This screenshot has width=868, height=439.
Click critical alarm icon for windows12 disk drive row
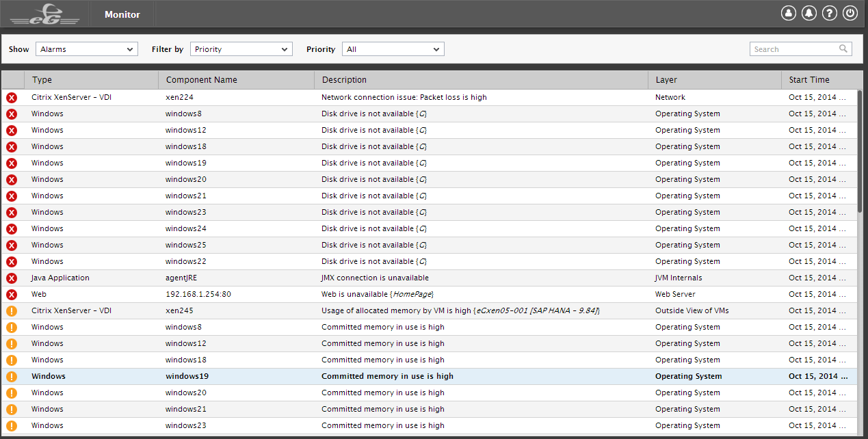(12, 130)
